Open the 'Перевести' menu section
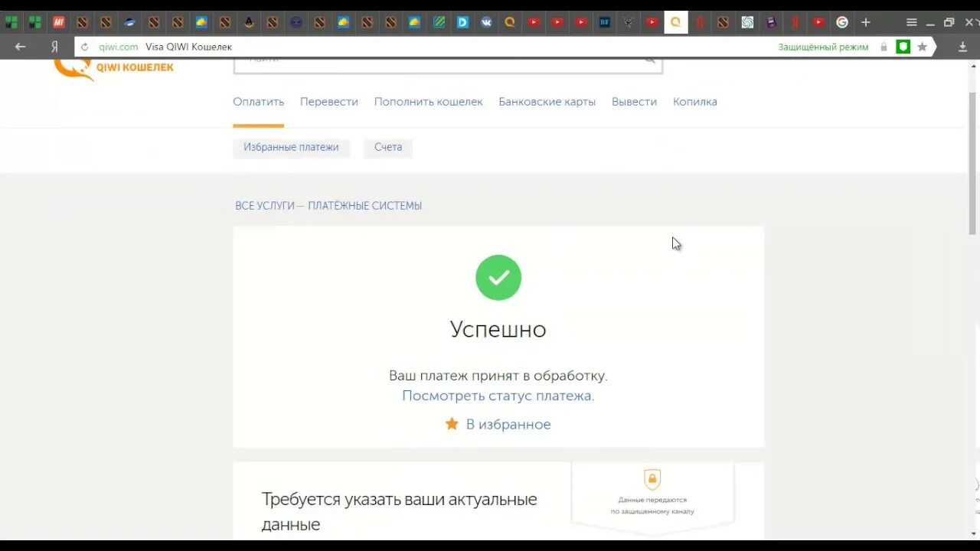The image size is (980, 551). point(329,102)
